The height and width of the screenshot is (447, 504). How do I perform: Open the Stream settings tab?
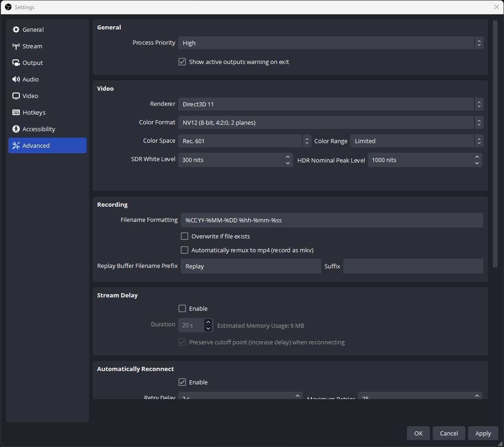[x=32, y=46]
